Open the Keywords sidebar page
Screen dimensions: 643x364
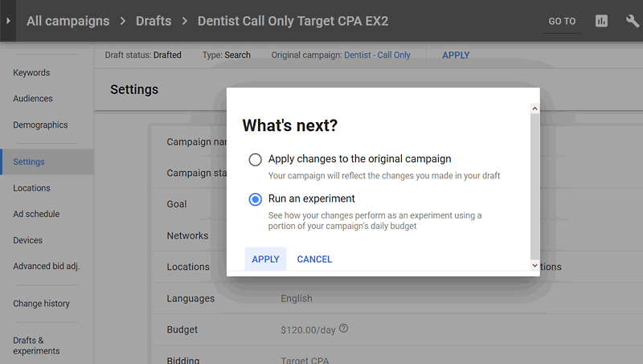pos(31,73)
